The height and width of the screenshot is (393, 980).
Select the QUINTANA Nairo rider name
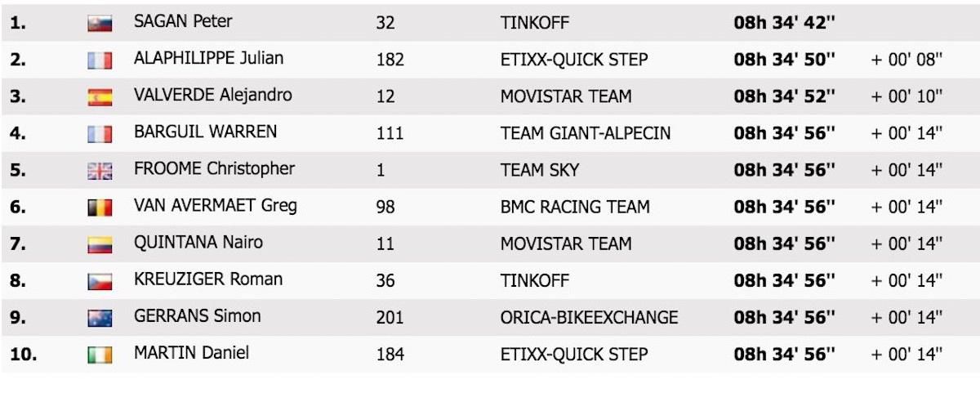(198, 243)
